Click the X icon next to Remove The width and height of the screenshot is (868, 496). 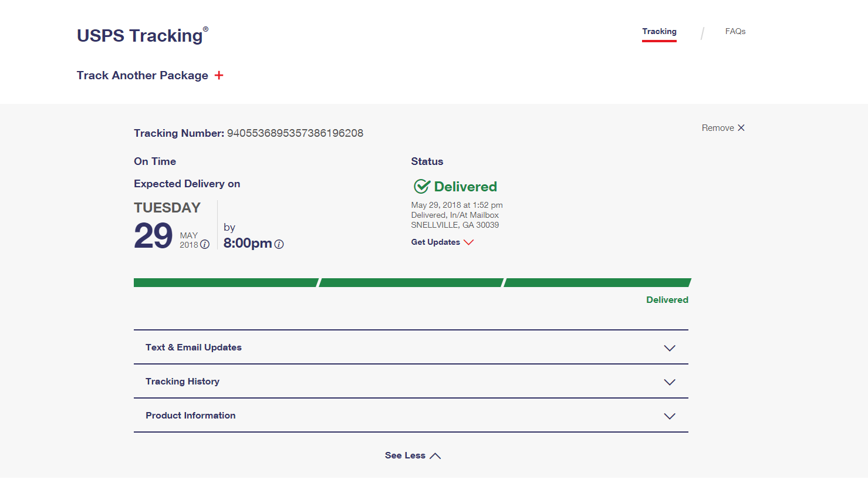pos(741,128)
